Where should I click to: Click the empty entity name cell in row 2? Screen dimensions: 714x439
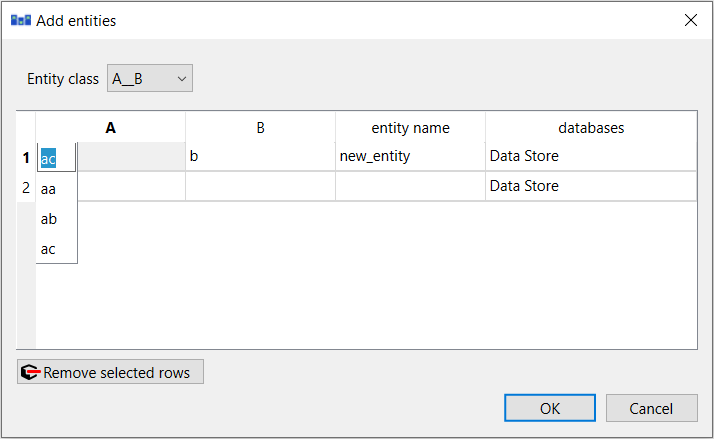[410, 186]
